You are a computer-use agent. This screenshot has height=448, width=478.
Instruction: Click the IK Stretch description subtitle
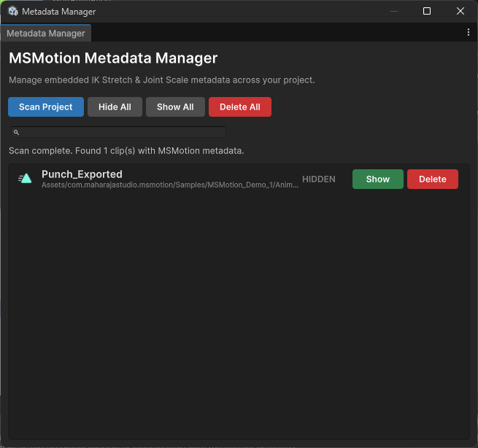(x=161, y=80)
